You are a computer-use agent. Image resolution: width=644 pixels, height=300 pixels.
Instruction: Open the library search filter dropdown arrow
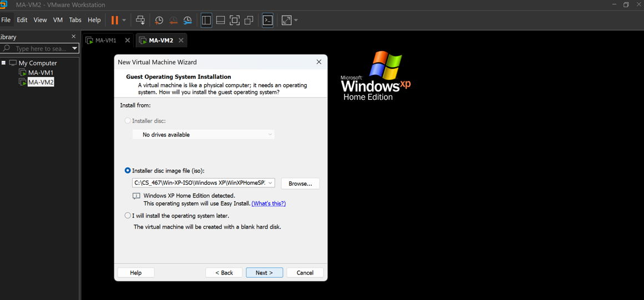[74, 48]
